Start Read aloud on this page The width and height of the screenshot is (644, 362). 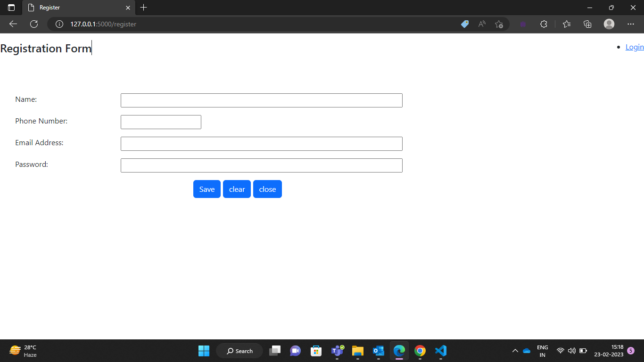(x=482, y=24)
